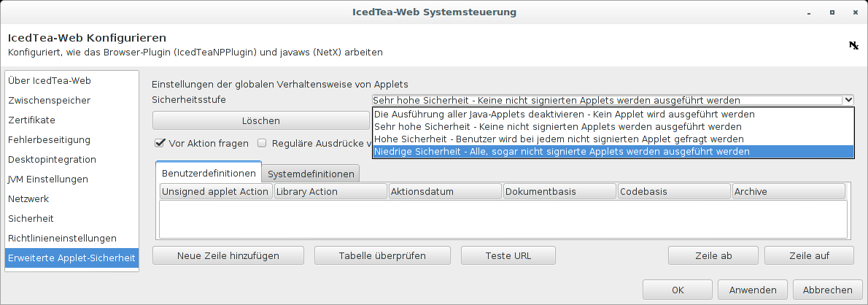The image size is (868, 305).
Task: Collapse the Sicherheitsstufe dropdown arrow
Action: coord(848,100)
